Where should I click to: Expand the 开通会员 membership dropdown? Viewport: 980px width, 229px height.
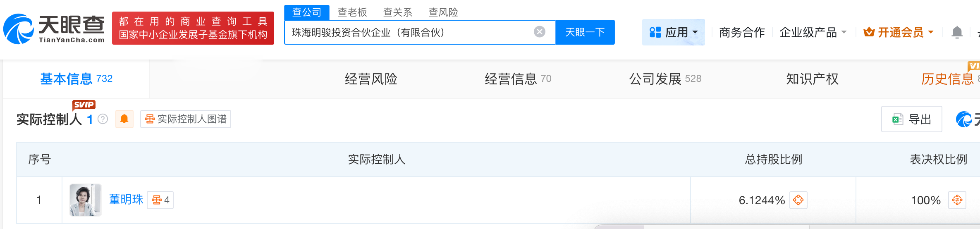tap(898, 32)
